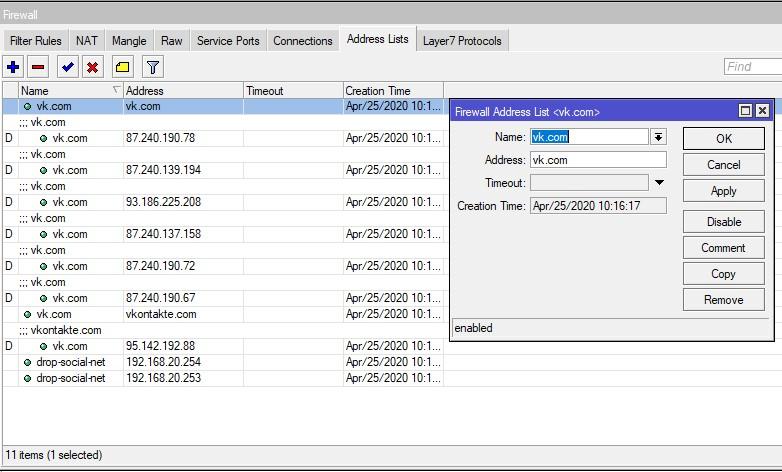Click the status icon of the 192.168.20.254 row
The image size is (782, 472).
point(27,363)
